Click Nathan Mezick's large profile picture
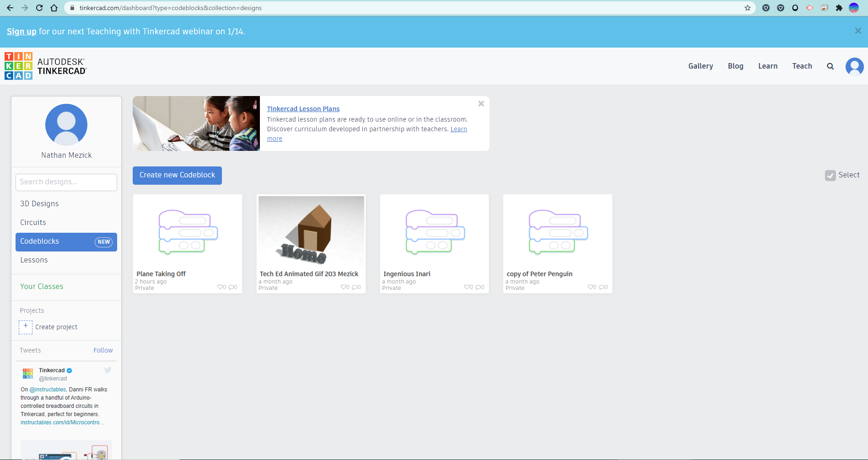The height and width of the screenshot is (460, 868). 66,125
